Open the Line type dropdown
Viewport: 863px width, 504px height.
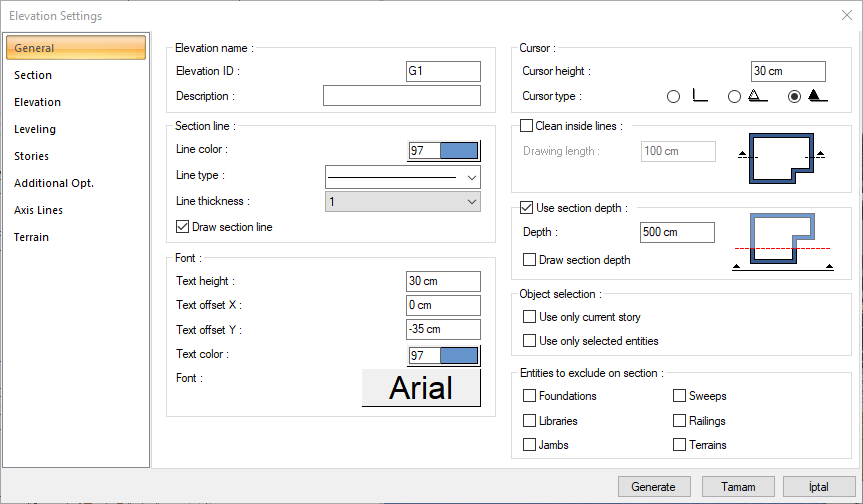(x=403, y=177)
